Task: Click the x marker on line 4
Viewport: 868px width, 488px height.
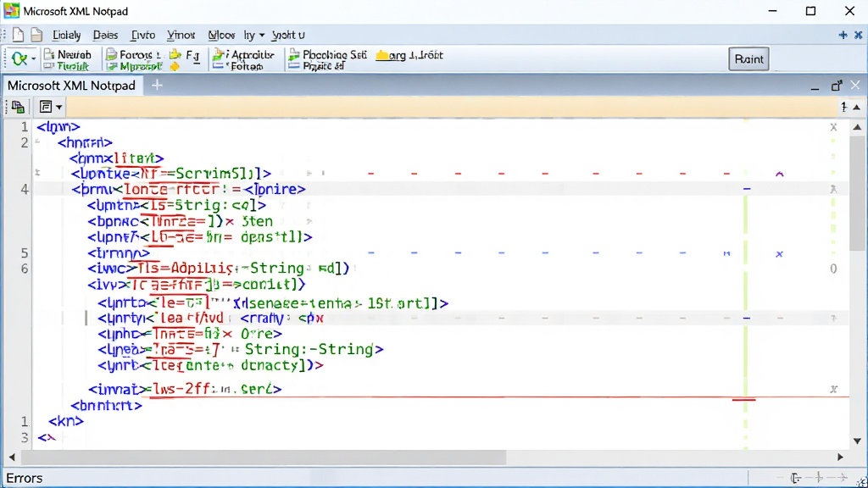Action: coord(833,189)
